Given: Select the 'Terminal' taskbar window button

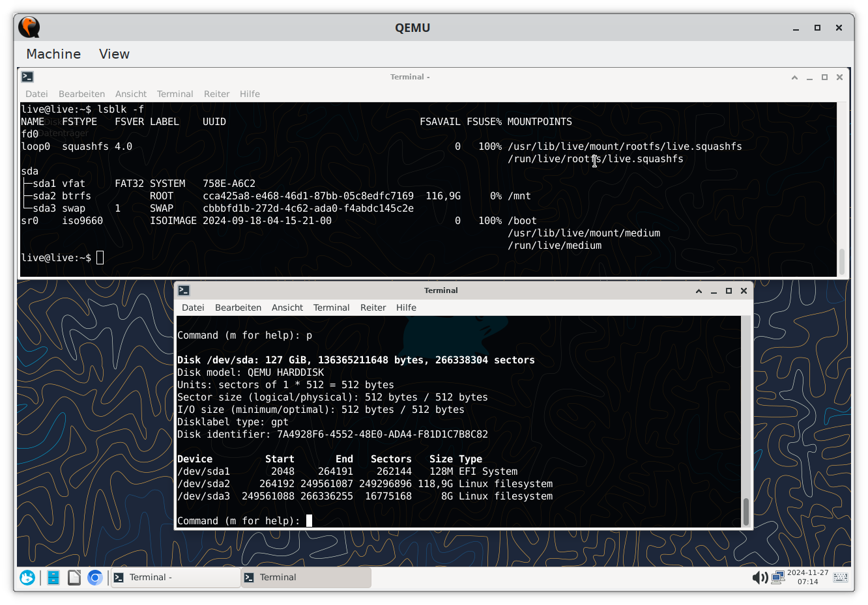Looking at the screenshot, I should 306,578.
